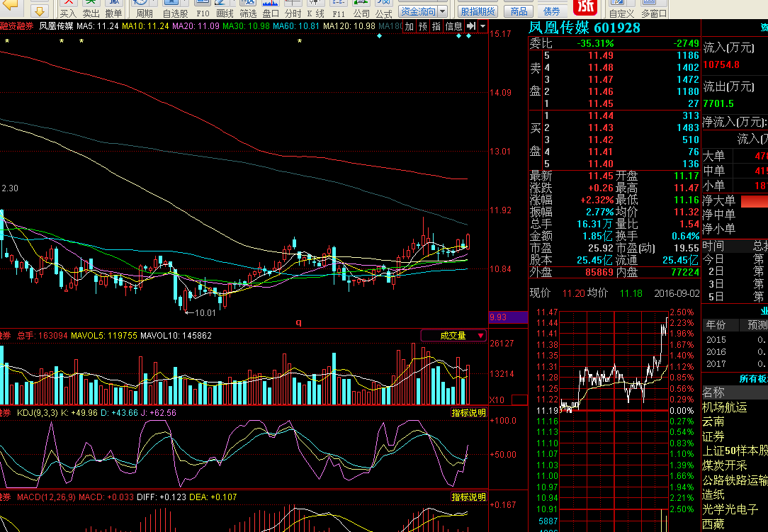Click the MA5: 11.24 moving average label
Screen dimensions: 768x532
coord(98,26)
